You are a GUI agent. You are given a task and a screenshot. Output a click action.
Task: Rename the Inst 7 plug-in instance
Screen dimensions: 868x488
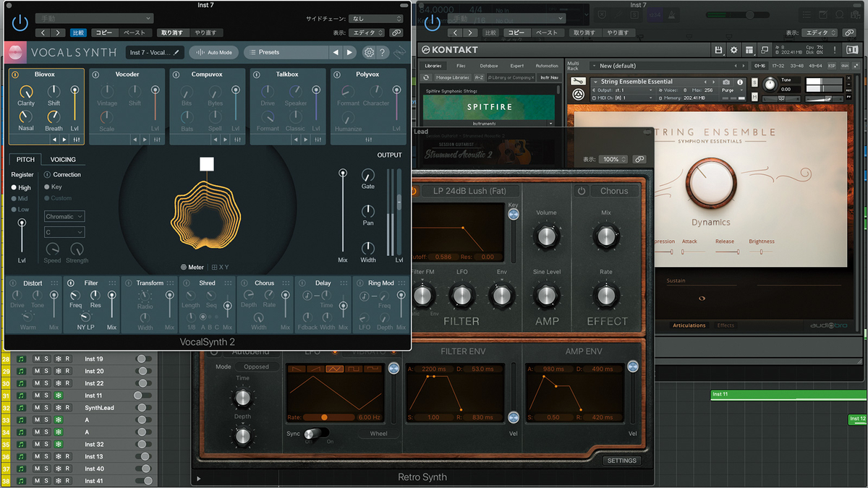point(175,52)
